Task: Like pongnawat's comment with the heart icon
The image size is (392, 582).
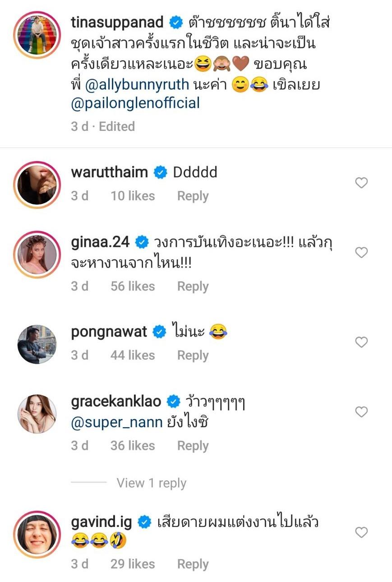Action: click(361, 342)
